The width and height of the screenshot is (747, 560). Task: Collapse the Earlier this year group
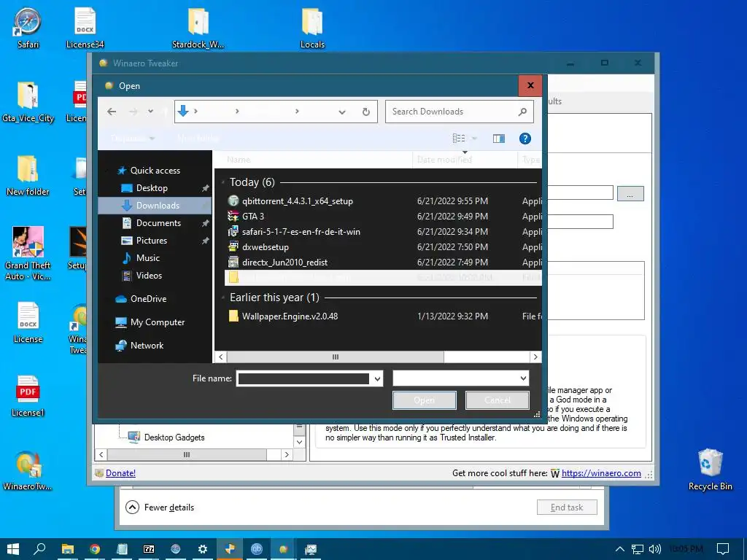tap(223, 297)
